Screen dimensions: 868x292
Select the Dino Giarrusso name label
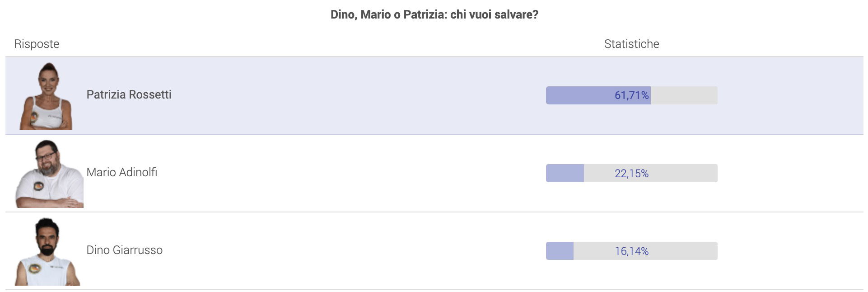125,250
